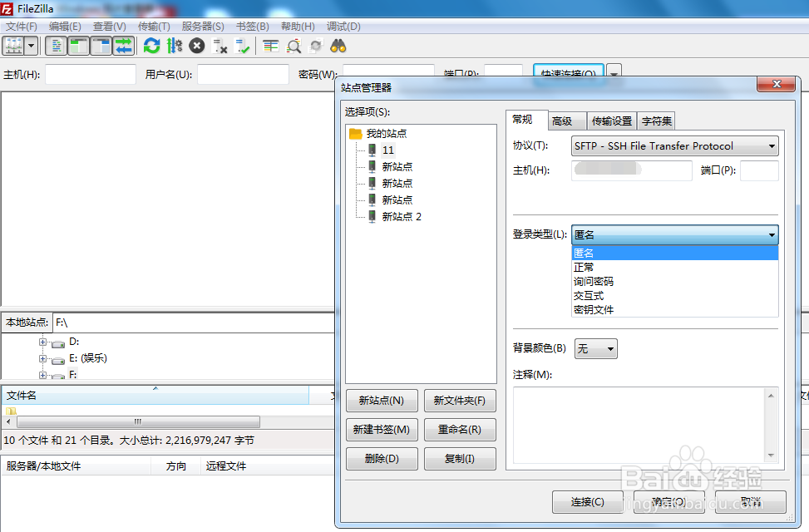Expand the E: (娱乐) drive node
This screenshot has height=532, width=809.
(x=43, y=358)
